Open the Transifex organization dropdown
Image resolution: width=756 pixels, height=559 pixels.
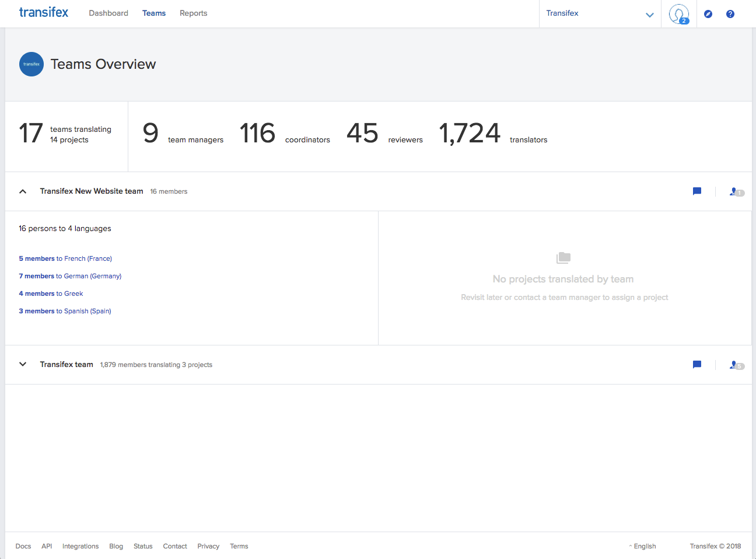tap(600, 13)
